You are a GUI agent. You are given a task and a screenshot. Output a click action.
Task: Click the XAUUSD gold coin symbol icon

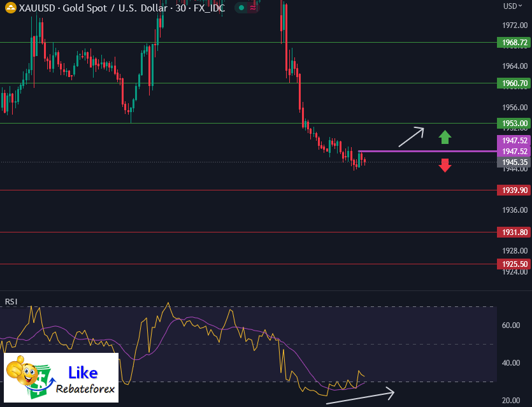[11, 9]
